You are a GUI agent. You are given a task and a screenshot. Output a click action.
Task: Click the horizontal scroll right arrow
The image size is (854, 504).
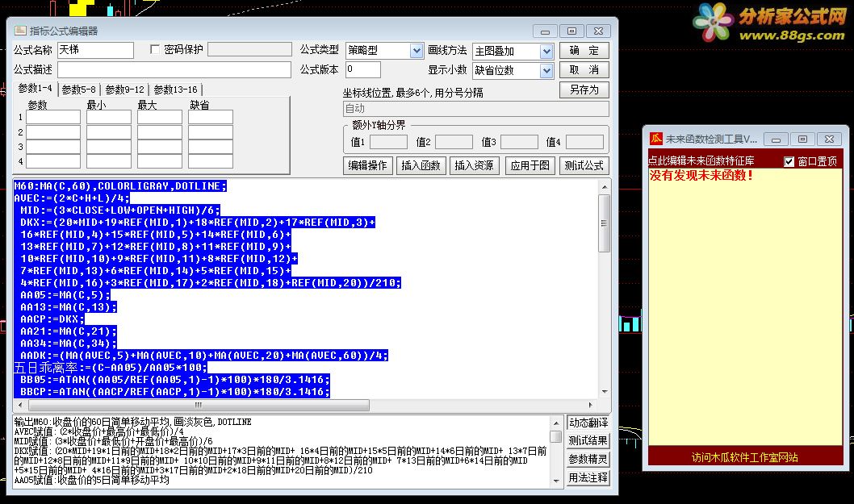point(590,405)
